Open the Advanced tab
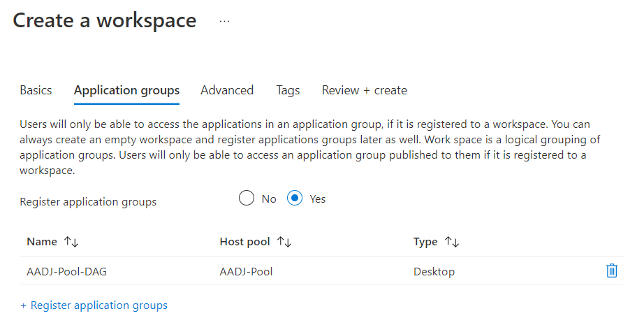 click(x=227, y=90)
